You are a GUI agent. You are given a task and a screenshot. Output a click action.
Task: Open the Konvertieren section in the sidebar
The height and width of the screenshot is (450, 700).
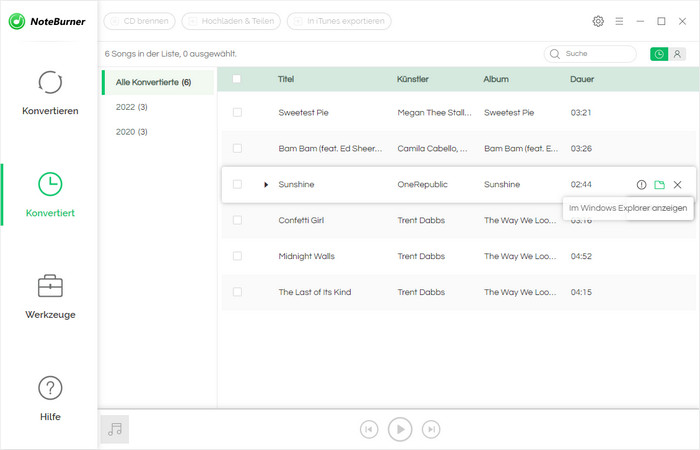pyautogui.click(x=50, y=93)
